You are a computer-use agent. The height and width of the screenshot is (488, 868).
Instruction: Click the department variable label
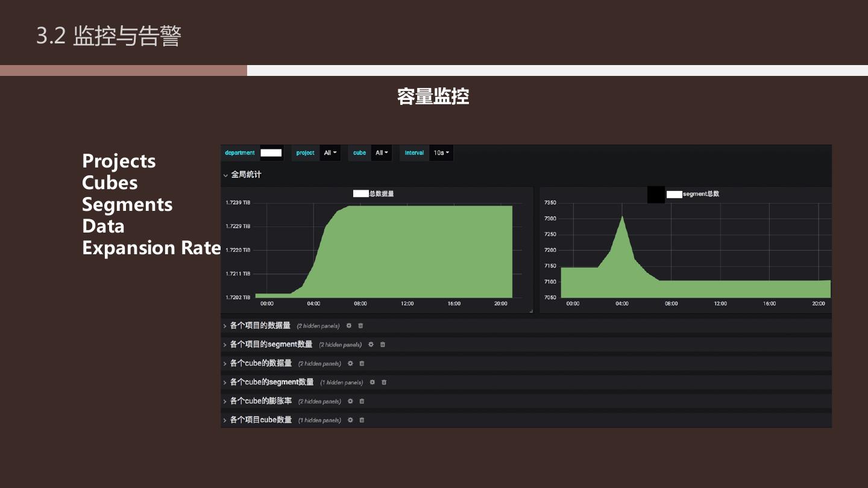coord(240,153)
